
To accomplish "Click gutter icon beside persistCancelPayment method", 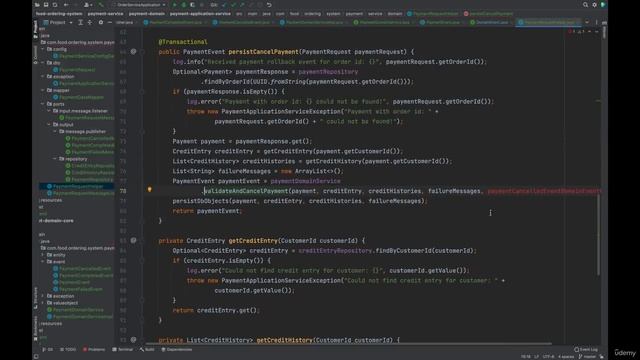I will (x=133, y=52).
